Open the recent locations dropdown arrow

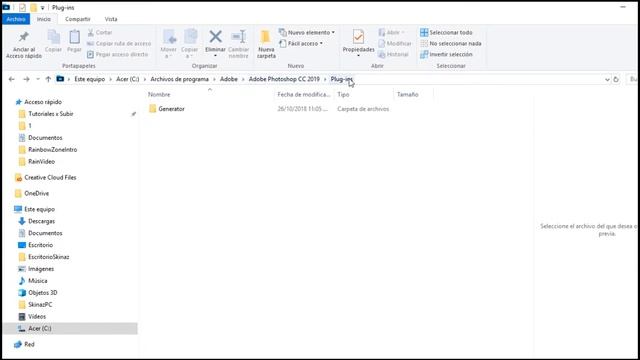pos(38,79)
